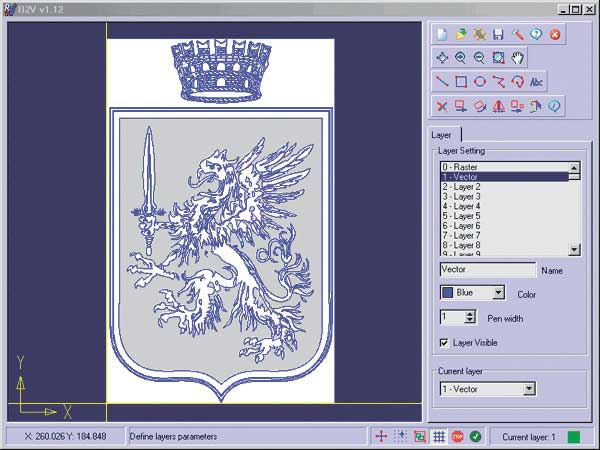Click the green current layer color swatch
Screen dimensions: 600x450
[574, 436]
